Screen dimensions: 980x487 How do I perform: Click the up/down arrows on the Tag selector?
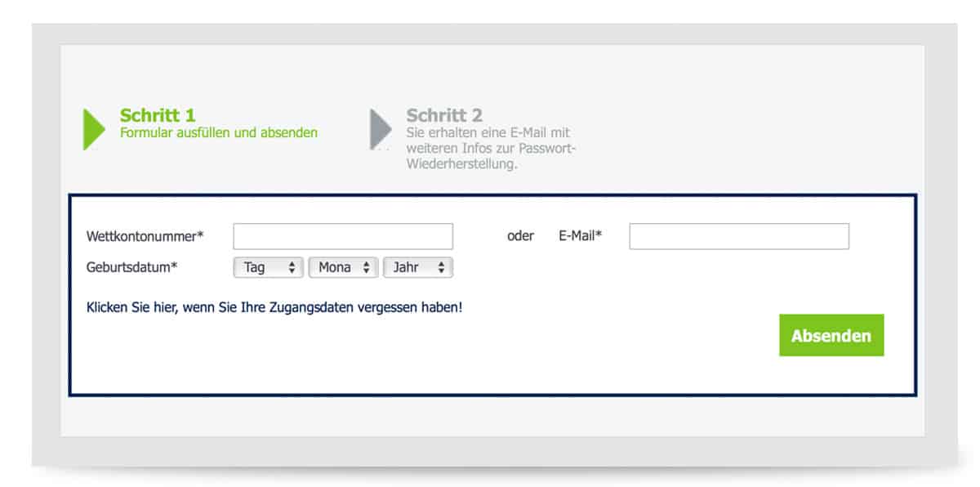click(292, 267)
